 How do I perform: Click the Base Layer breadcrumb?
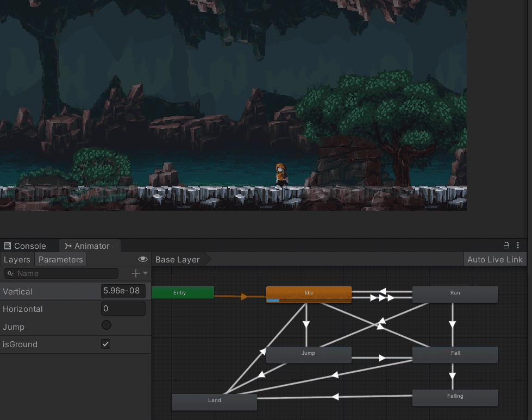(178, 260)
